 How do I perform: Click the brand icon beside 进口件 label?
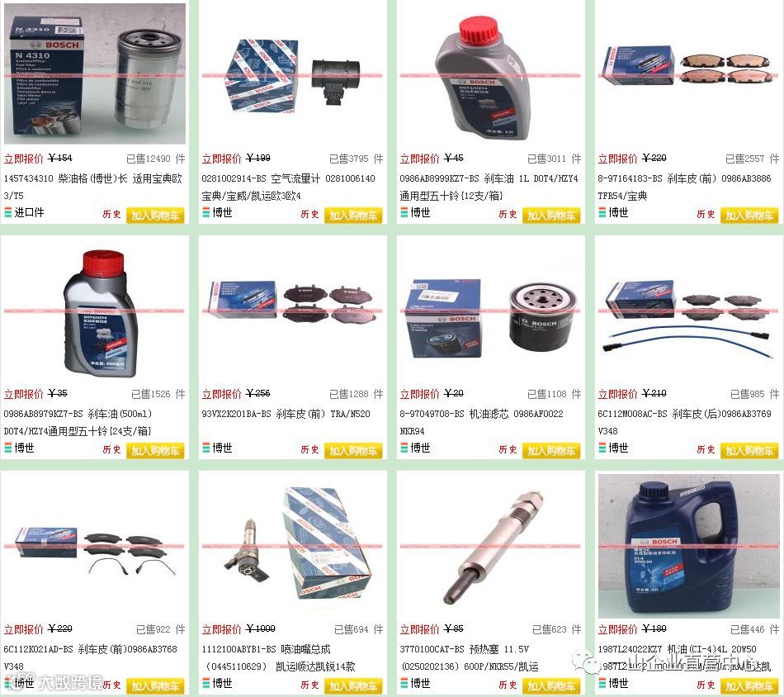tap(8, 213)
